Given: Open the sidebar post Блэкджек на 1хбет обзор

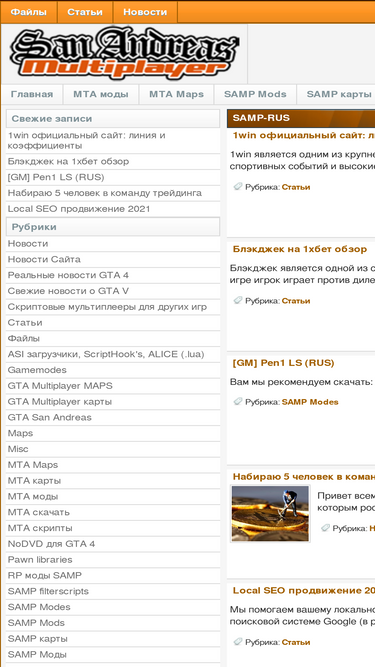Looking at the screenshot, I should [x=68, y=162].
